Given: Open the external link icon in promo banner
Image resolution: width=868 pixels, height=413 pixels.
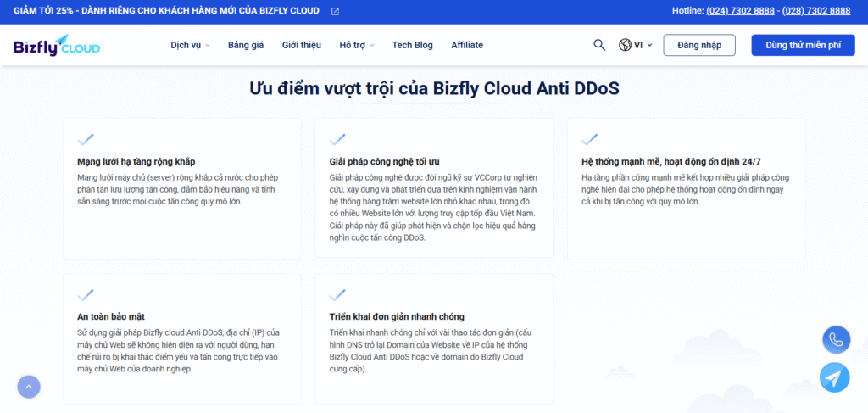Looking at the screenshot, I should pyautogui.click(x=335, y=11).
